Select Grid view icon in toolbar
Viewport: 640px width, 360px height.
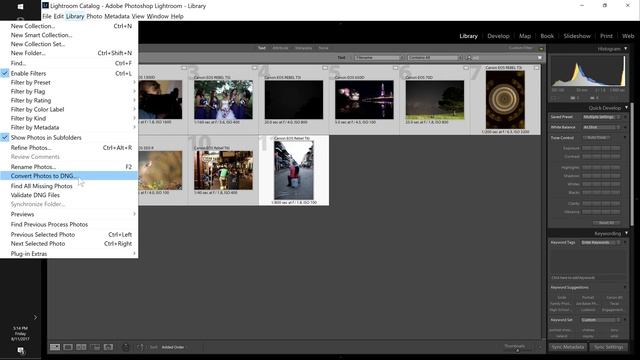point(55,347)
